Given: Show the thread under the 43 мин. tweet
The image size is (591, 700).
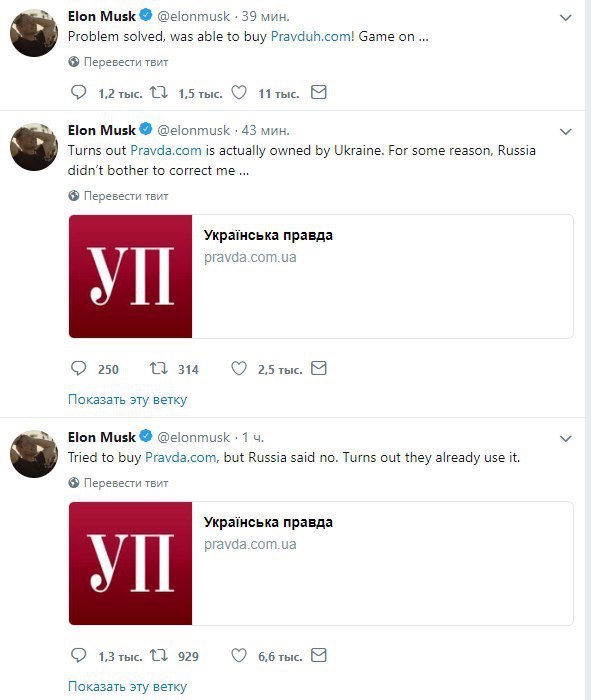Looking at the screenshot, I should point(127,399).
